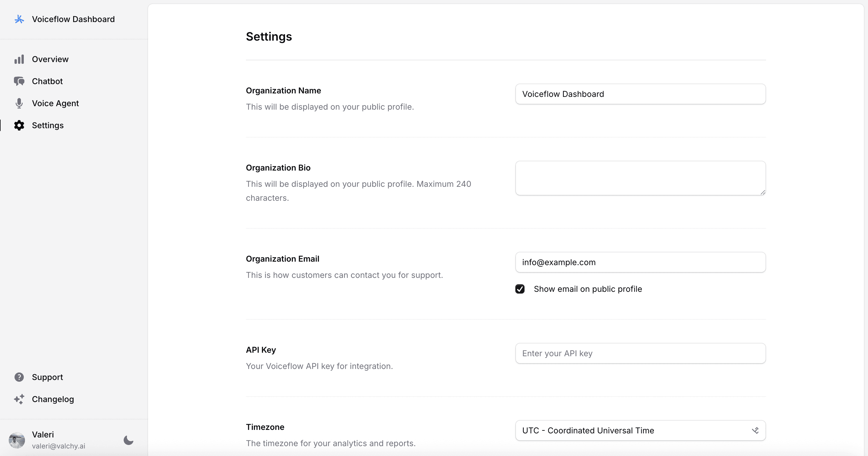Click the Support question mark icon

point(19,377)
